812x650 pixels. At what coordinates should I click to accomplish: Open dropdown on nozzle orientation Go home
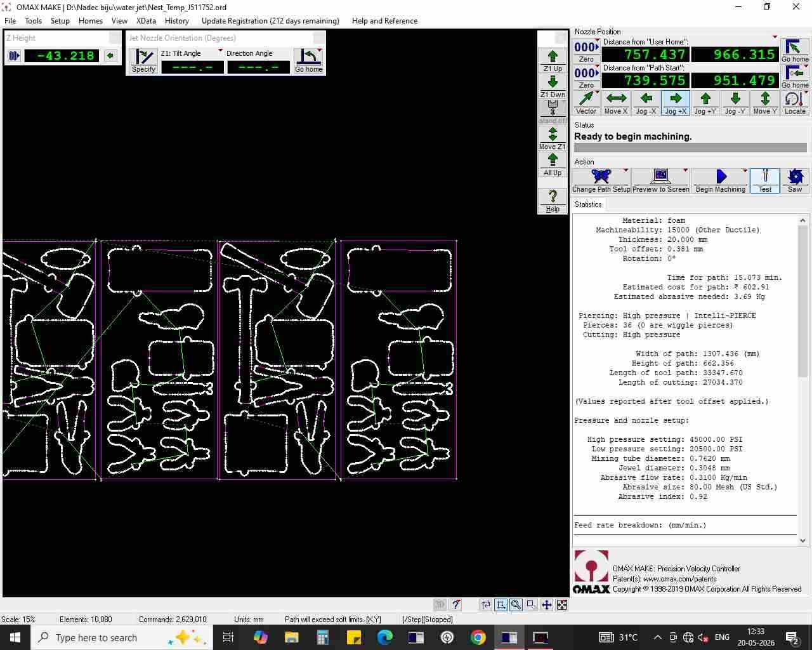coord(320,51)
